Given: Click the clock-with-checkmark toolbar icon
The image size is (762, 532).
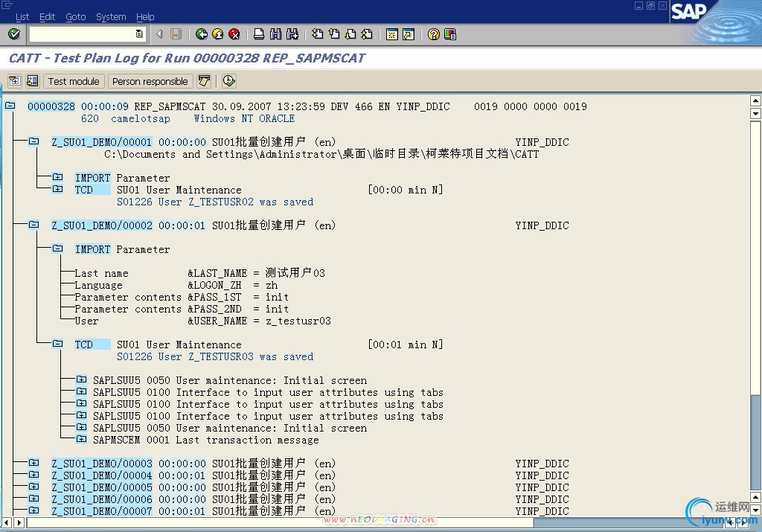Looking at the screenshot, I should tap(229, 81).
